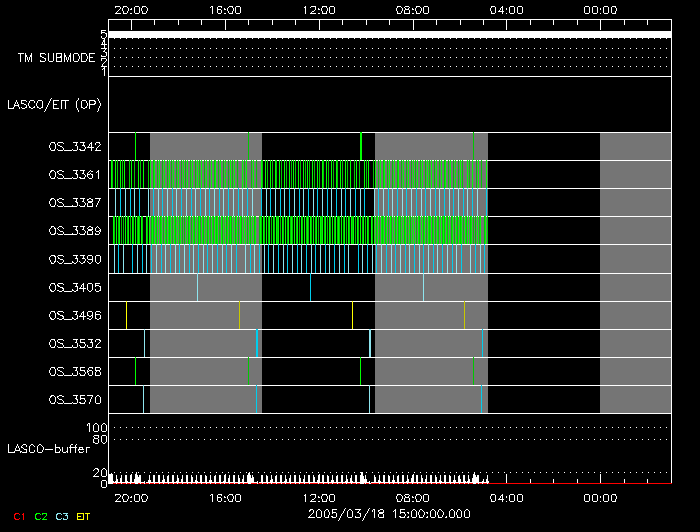The height and width of the screenshot is (532, 700).
Task: Click the second cyan marker in OS_3405 row
Action: click(x=310, y=287)
